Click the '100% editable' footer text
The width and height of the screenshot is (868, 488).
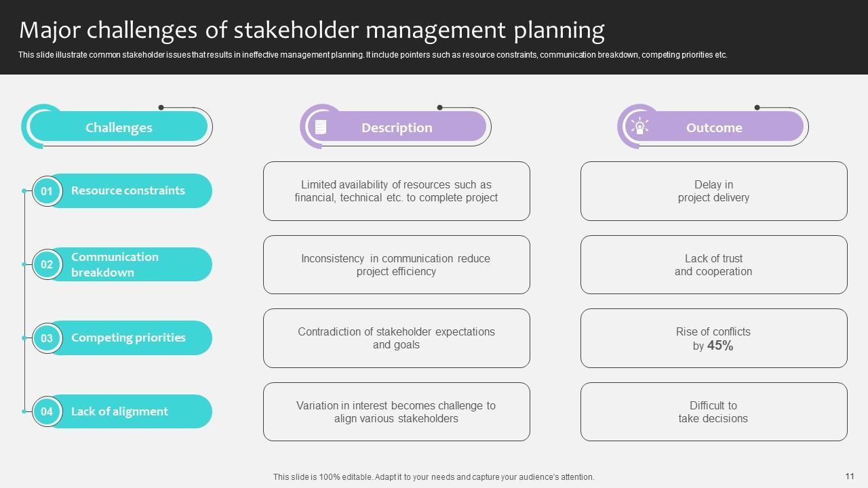pos(433,477)
